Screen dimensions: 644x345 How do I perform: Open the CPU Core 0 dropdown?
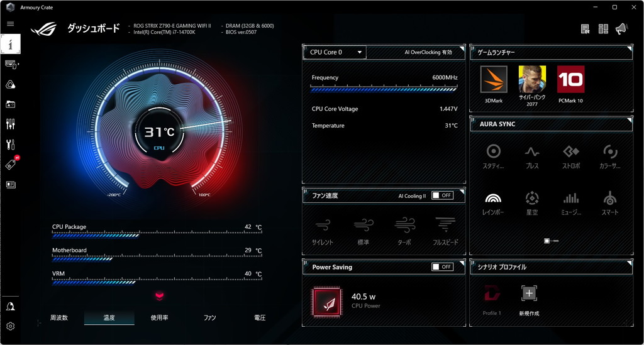point(335,53)
